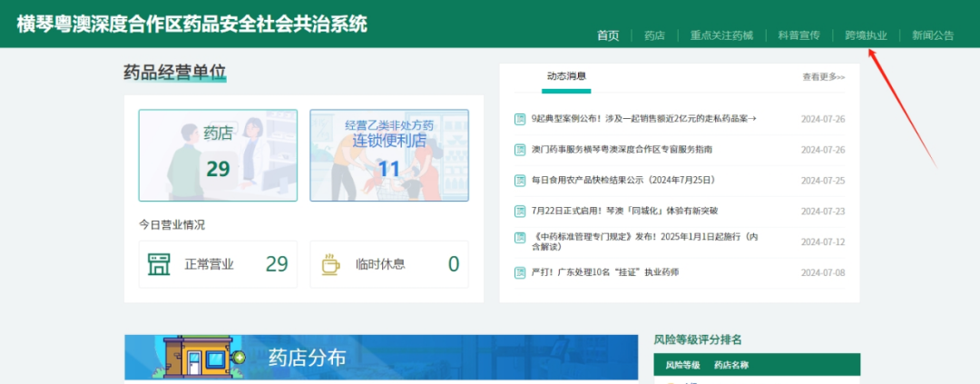Click the 药店名称 column header
The image size is (980, 384).
[731, 365]
